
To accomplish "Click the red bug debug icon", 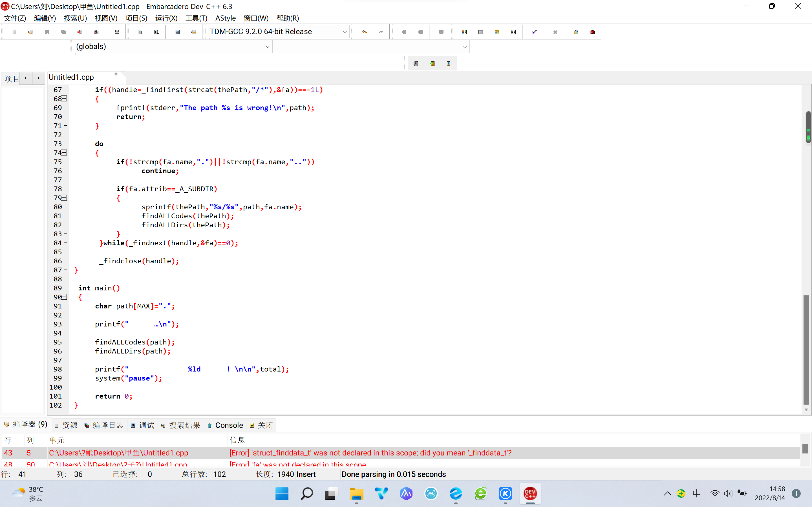I will (x=592, y=32).
